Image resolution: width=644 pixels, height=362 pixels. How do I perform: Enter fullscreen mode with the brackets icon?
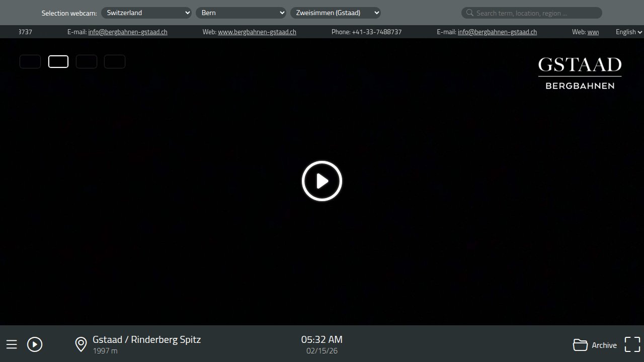[x=632, y=344]
